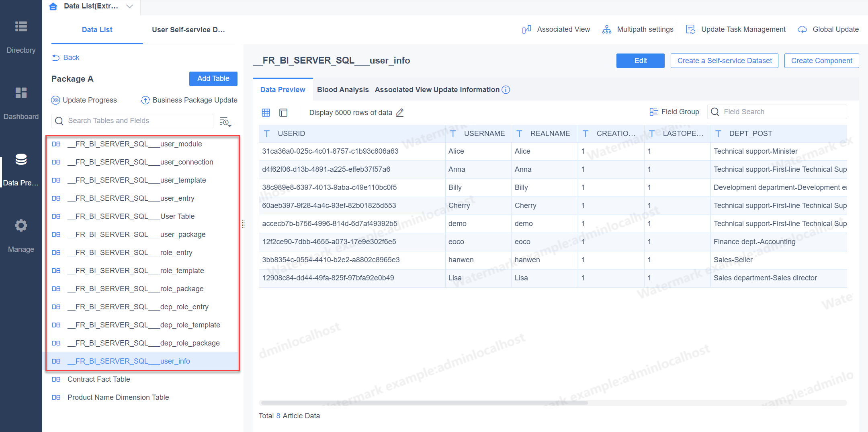The width and height of the screenshot is (868, 432).
Task: Focus the Field Search input
Action: tap(777, 112)
